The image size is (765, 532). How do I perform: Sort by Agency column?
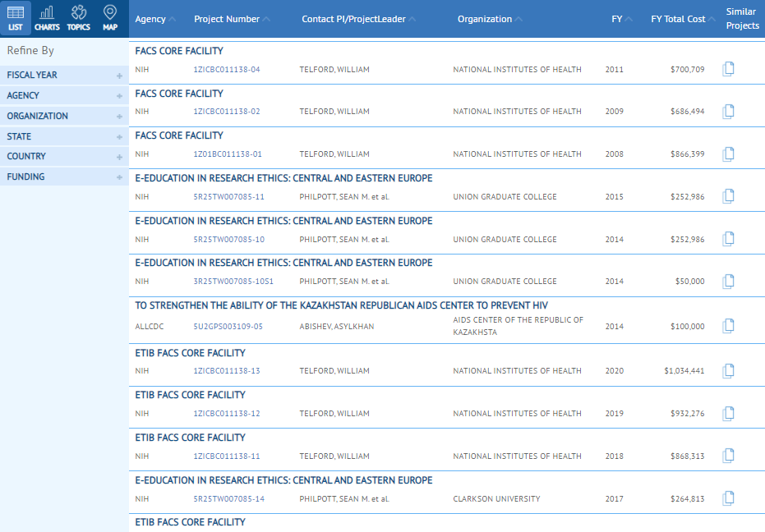pyautogui.click(x=155, y=19)
